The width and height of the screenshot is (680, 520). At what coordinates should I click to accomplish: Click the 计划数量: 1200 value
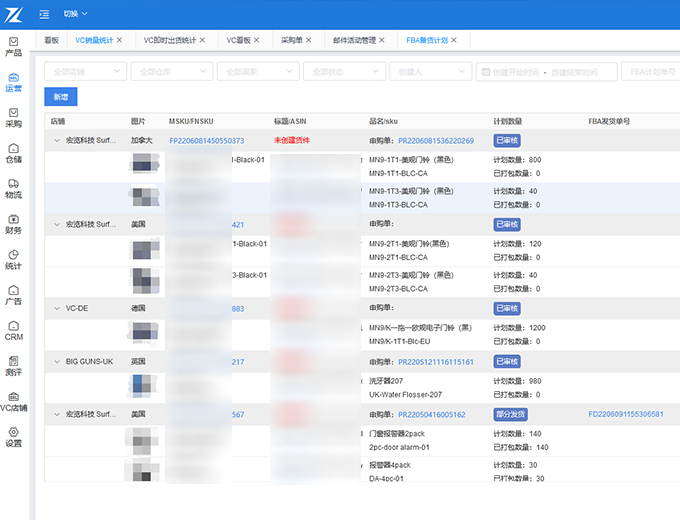pyautogui.click(x=519, y=328)
